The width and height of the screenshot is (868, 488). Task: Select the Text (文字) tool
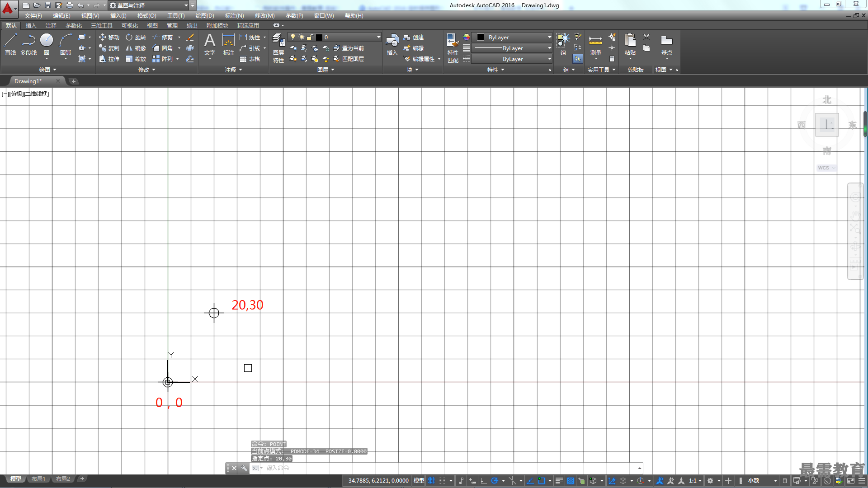coord(210,44)
